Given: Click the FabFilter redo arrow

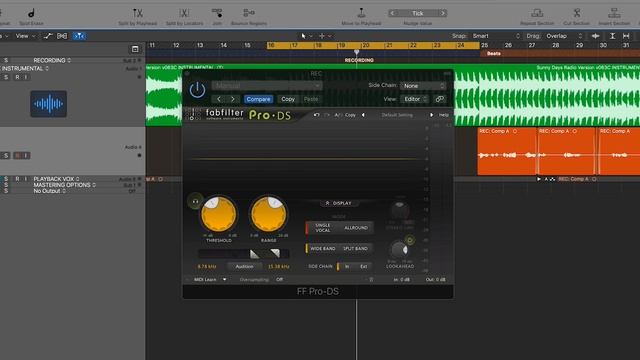Looking at the screenshot, I should point(327,115).
